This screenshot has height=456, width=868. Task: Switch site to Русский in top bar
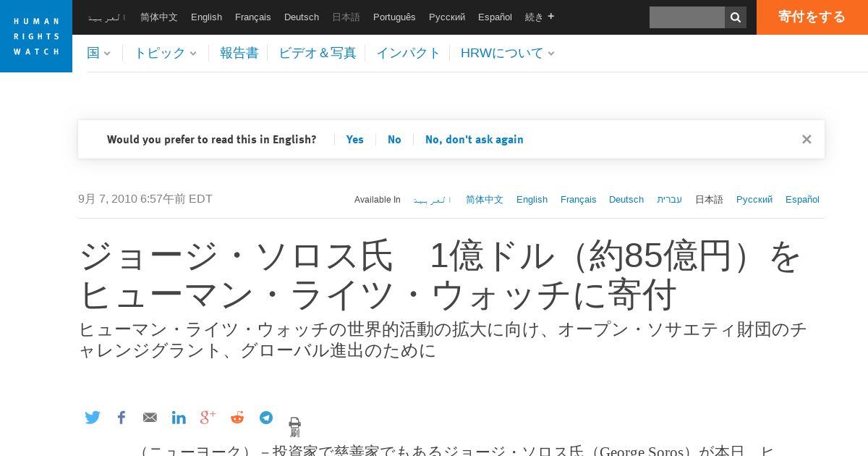point(447,17)
